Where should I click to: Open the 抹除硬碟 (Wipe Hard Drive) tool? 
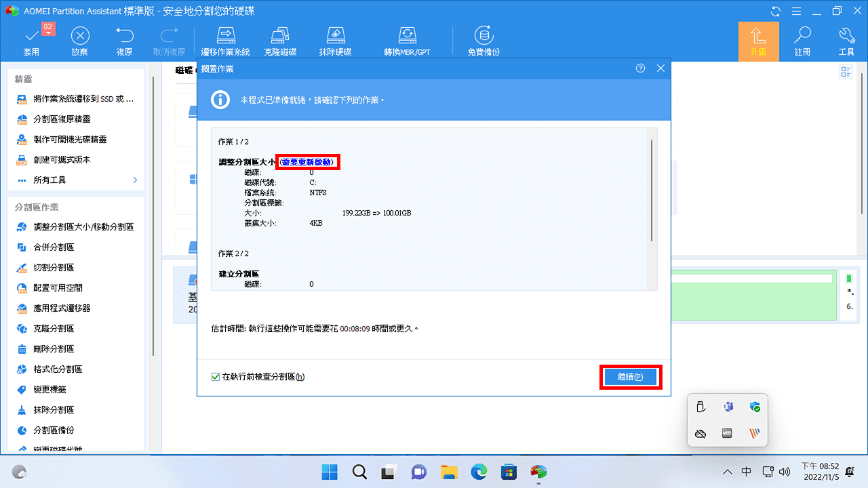pos(335,40)
